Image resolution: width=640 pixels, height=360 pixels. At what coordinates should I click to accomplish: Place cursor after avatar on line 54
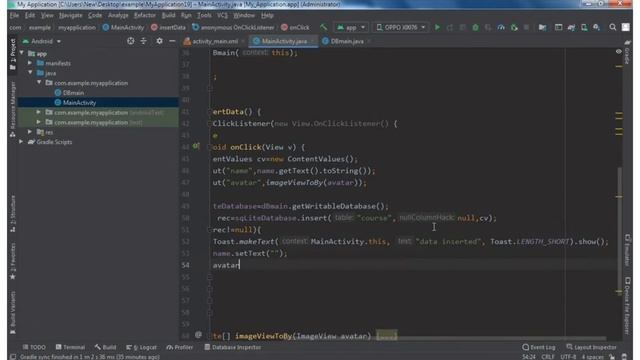(240, 265)
